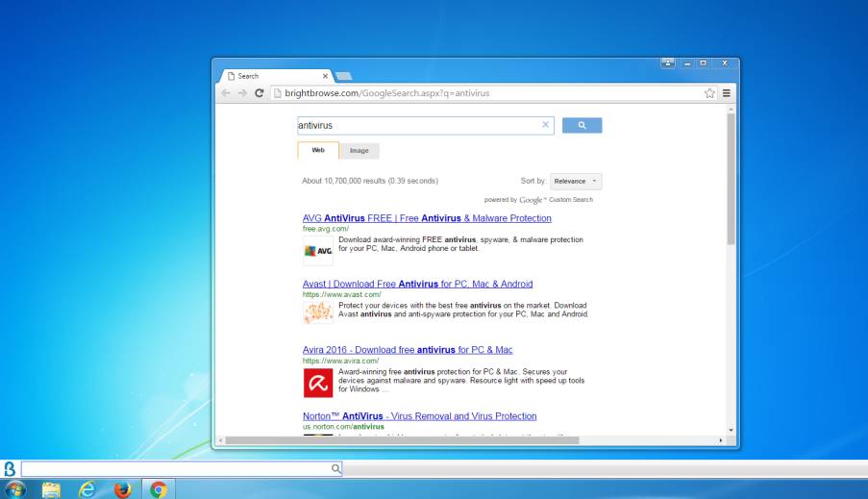The height and width of the screenshot is (499, 868).
Task: Open the Chrome hamburger menu
Action: (x=727, y=93)
